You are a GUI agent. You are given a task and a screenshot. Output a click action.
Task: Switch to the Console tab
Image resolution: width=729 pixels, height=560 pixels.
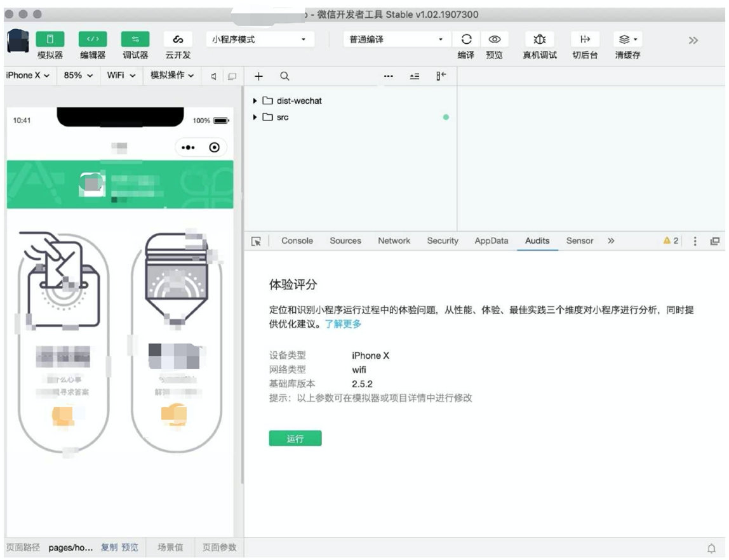click(297, 241)
